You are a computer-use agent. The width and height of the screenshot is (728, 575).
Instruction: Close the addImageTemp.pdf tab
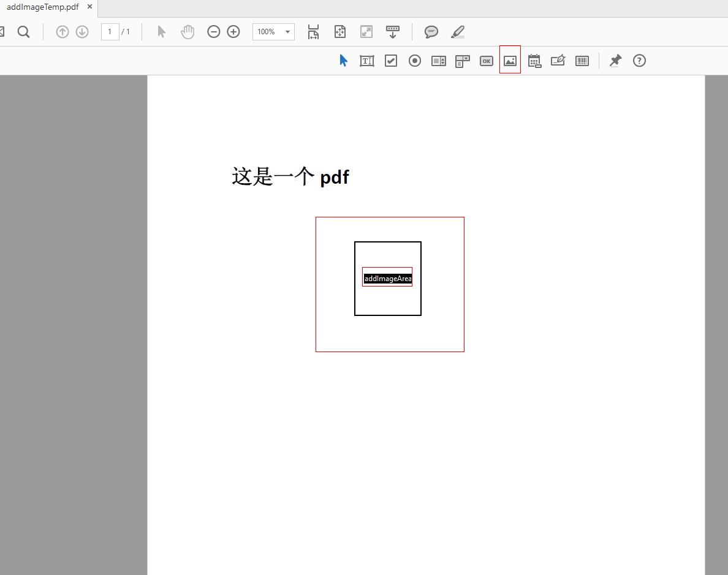[89, 7]
